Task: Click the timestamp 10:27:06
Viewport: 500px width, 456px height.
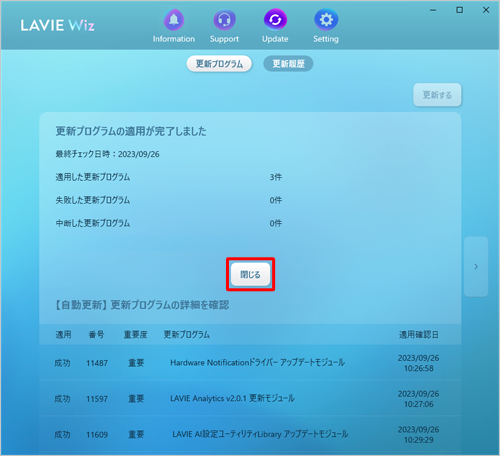Action: (x=419, y=404)
